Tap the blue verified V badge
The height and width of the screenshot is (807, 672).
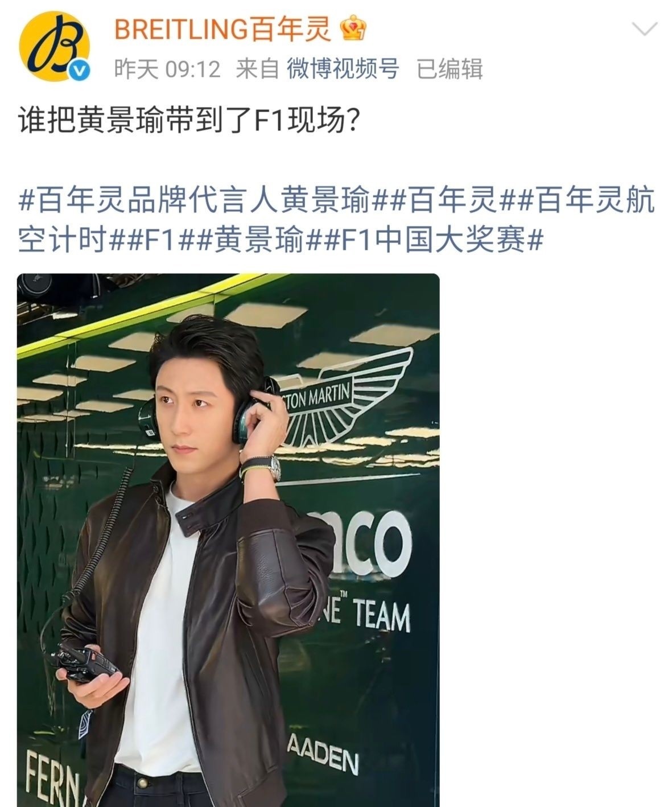(80, 71)
